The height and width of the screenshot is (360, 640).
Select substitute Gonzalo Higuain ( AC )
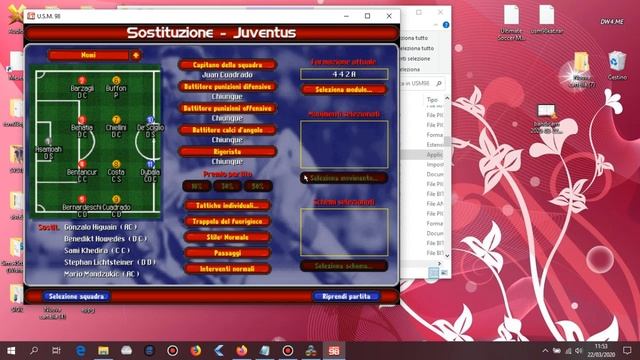tap(100, 227)
